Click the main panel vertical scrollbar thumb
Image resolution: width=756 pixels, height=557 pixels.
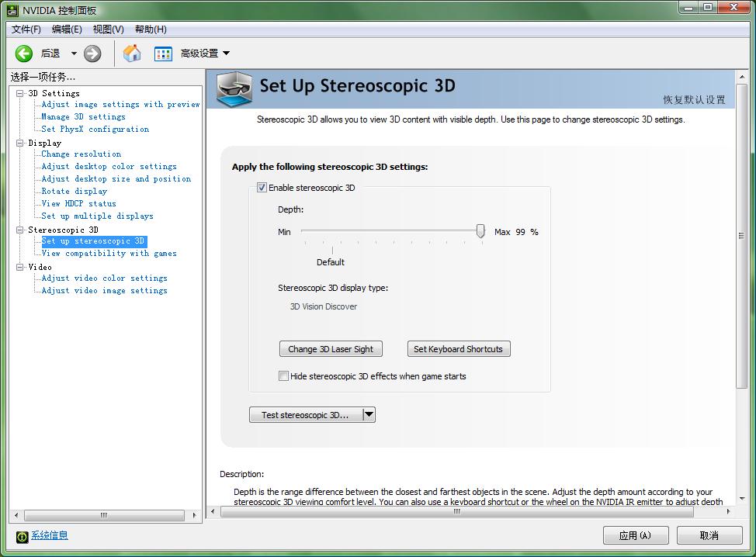(x=741, y=236)
